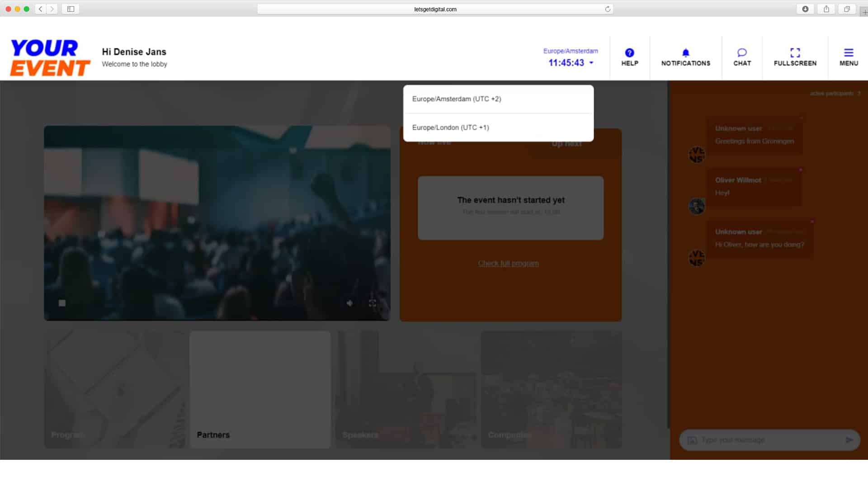Open the Partners tile
The width and height of the screenshot is (868, 496).
(x=260, y=390)
